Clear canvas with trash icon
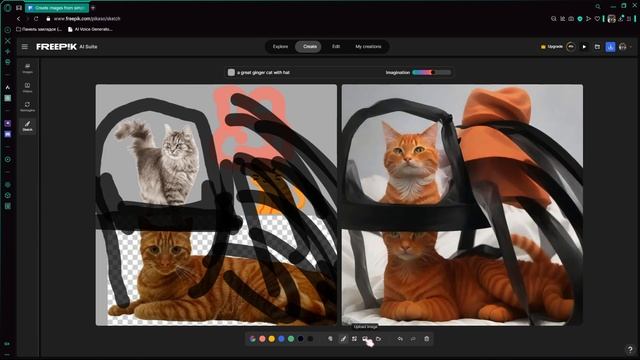The width and height of the screenshot is (640, 360). [427, 339]
